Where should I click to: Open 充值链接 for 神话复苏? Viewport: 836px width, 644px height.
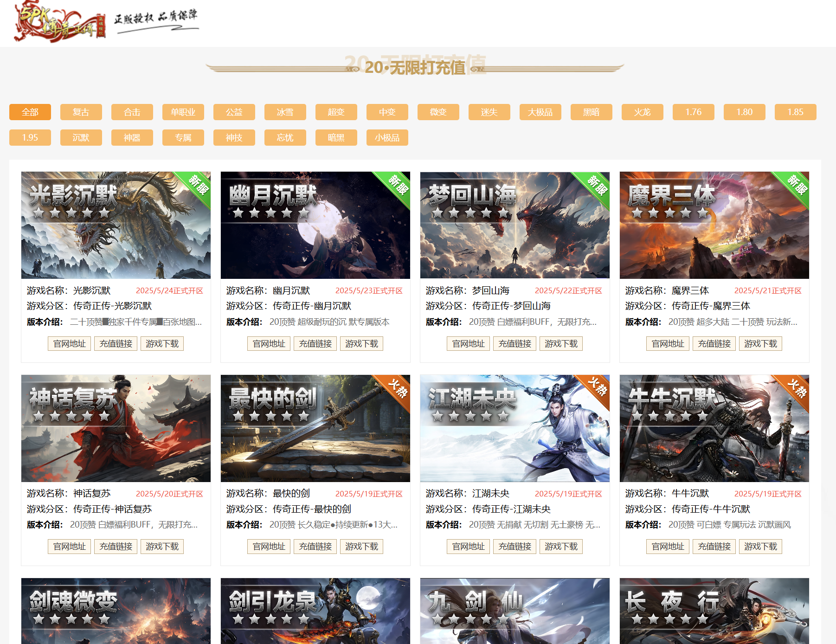(116, 547)
